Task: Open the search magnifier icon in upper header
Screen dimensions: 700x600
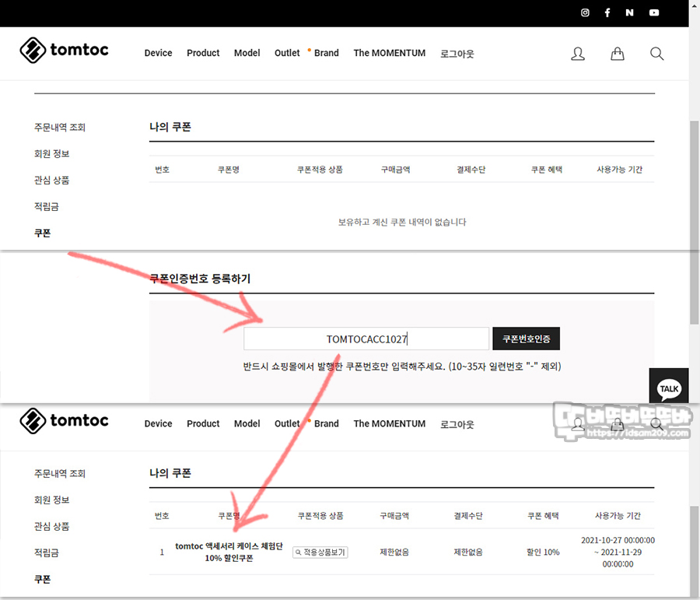Action: click(656, 54)
